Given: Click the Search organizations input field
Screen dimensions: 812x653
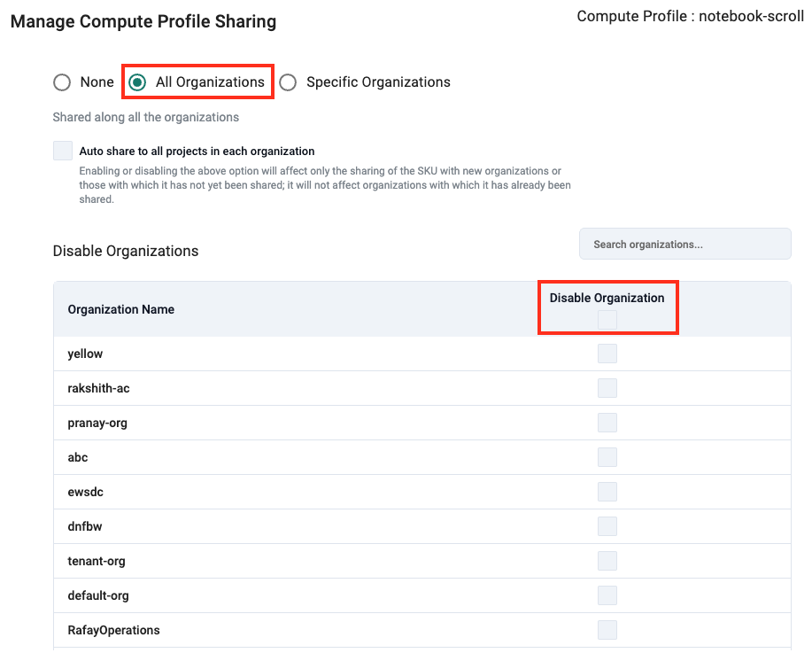Looking at the screenshot, I should point(684,245).
